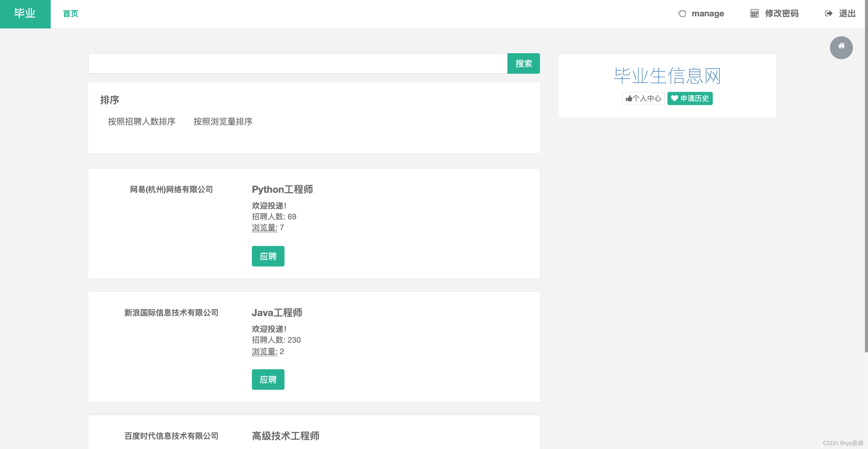Select 修改密码 in top bar

pyautogui.click(x=781, y=14)
